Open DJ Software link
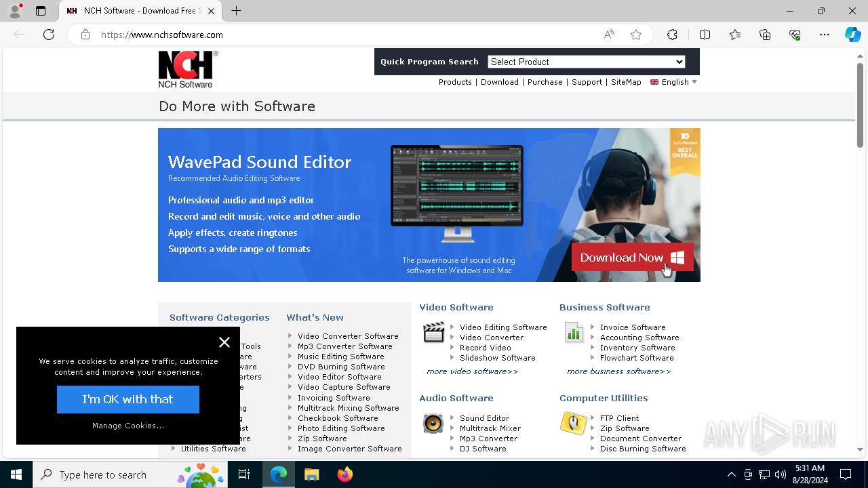 [483, 449]
